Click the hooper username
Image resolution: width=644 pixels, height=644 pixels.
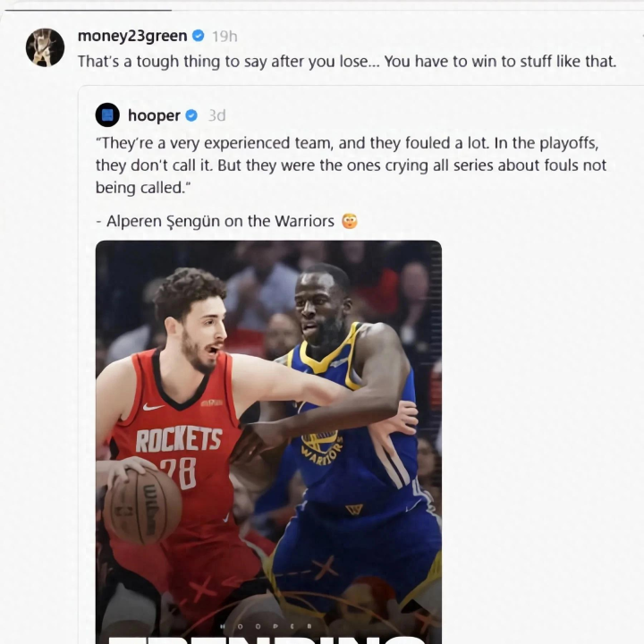pos(154,115)
